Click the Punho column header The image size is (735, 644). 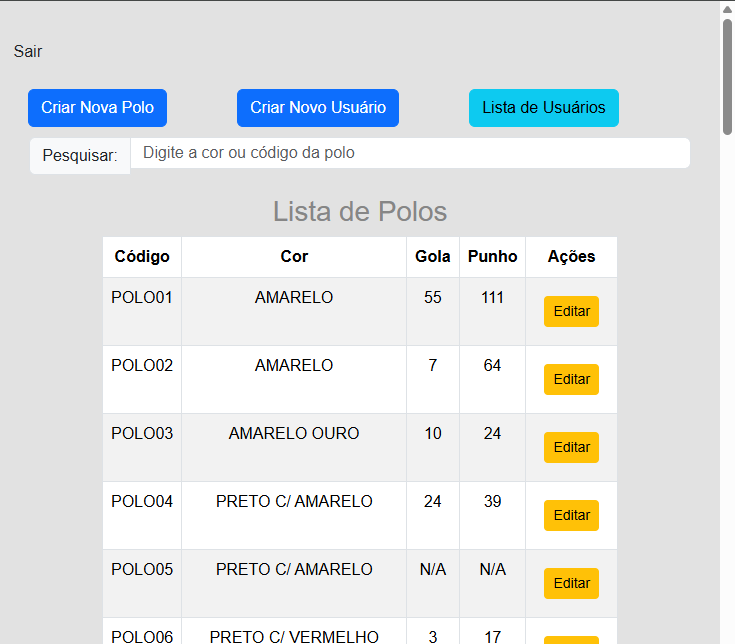[492, 257]
